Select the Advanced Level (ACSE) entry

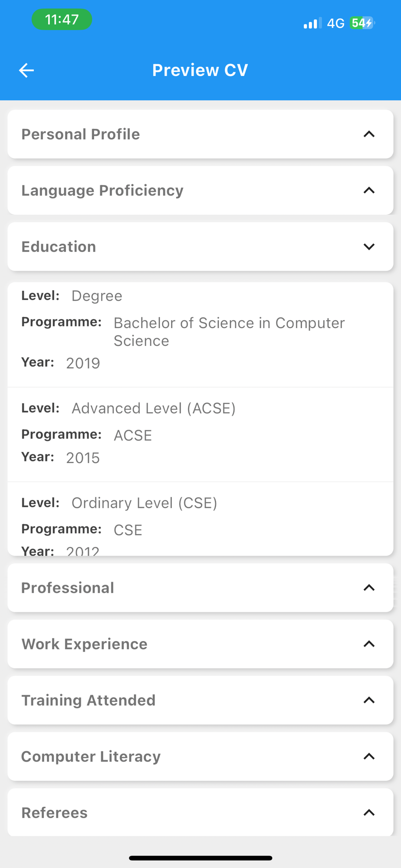tap(200, 434)
